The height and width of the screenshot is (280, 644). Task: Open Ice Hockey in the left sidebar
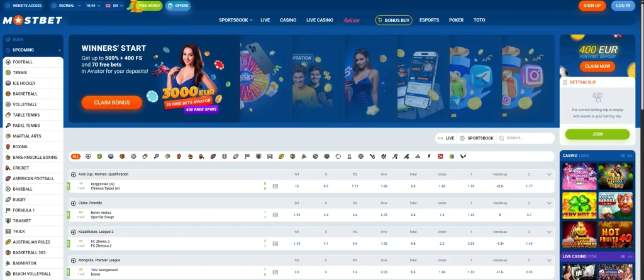point(33,83)
